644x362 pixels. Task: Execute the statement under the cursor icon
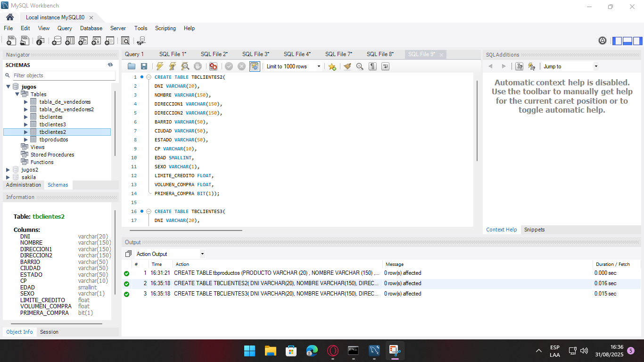coord(173,66)
